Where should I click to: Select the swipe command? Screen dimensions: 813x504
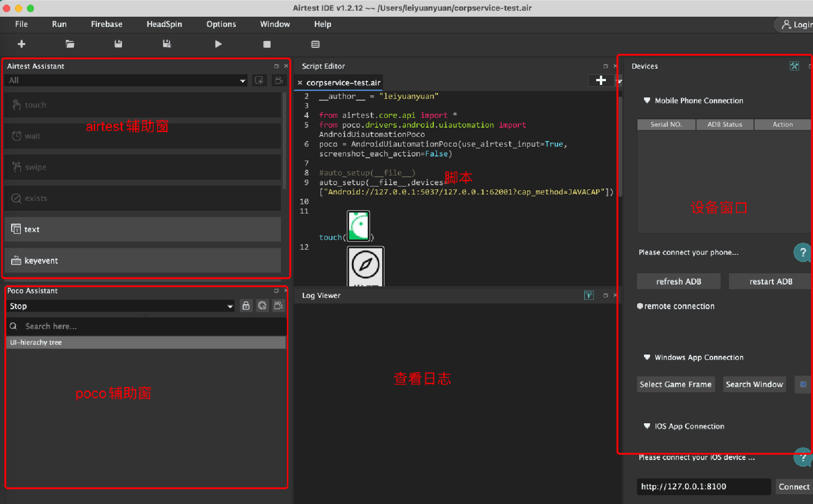pyautogui.click(x=143, y=167)
